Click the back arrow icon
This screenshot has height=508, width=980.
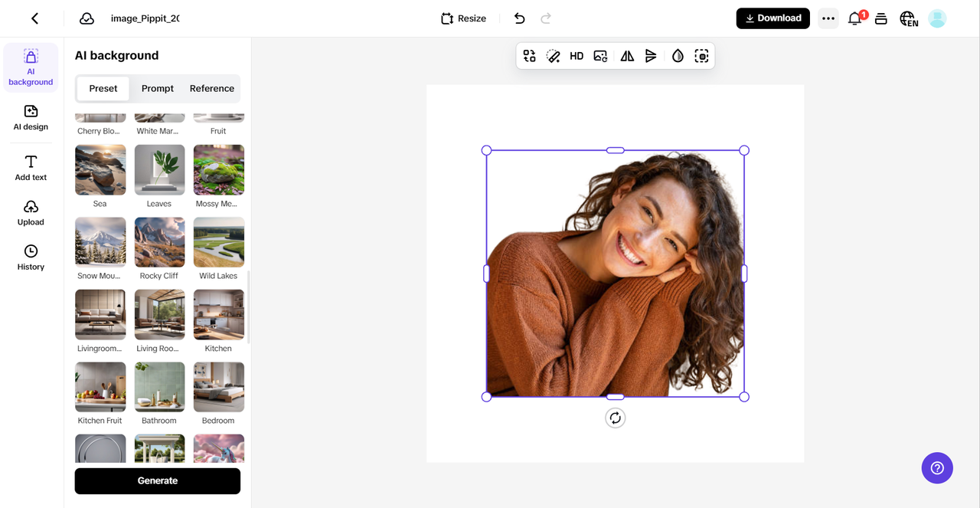coord(34,18)
